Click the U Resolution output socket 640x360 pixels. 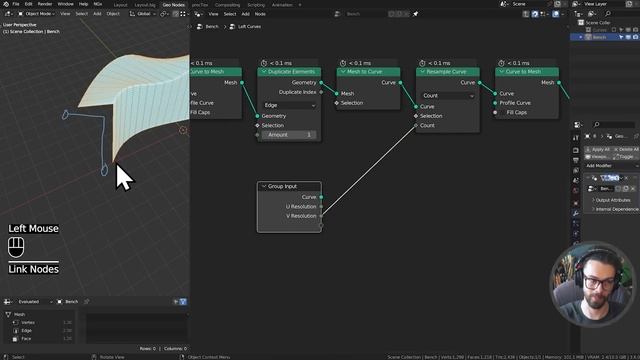click(x=321, y=207)
